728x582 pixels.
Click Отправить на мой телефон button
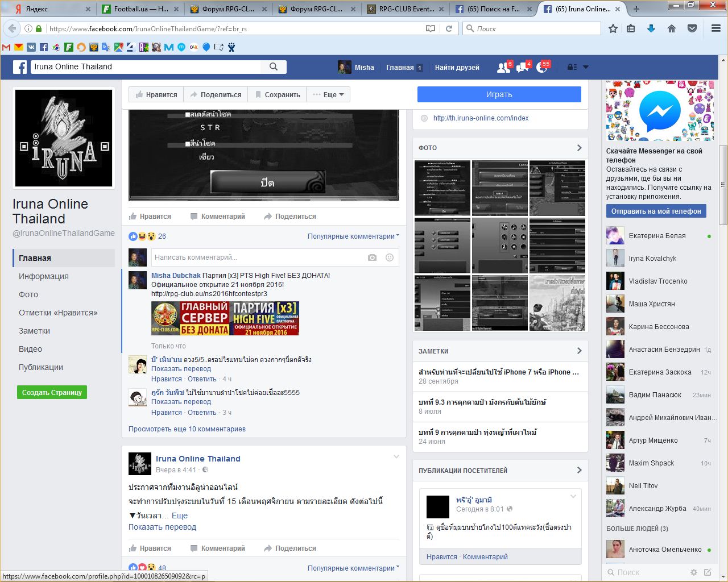tap(656, 211)
